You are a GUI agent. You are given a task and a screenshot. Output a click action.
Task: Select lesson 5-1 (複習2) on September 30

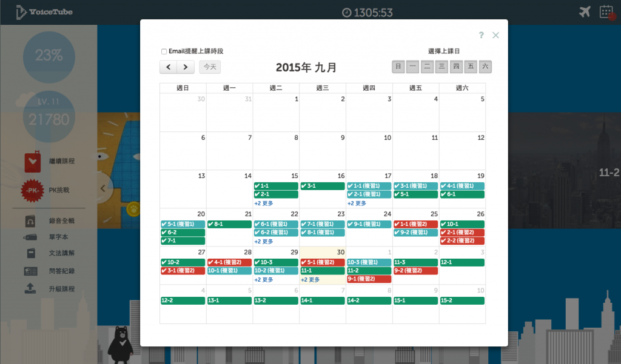(x=322, y=262)
